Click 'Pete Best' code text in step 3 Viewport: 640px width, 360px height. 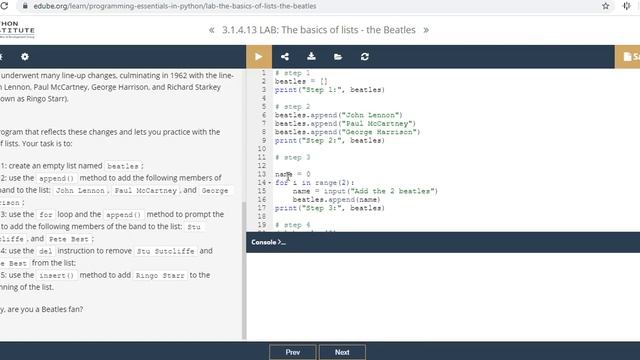[69, 239]
